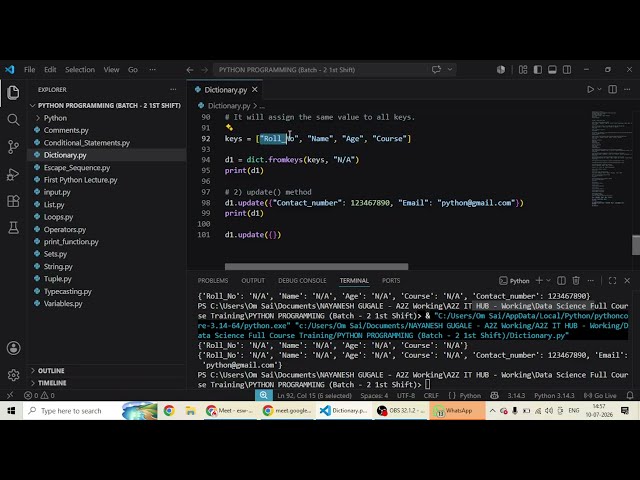Toggle the Secondary Side Bar visibility

pyautogui.click(x=567, y=70)
